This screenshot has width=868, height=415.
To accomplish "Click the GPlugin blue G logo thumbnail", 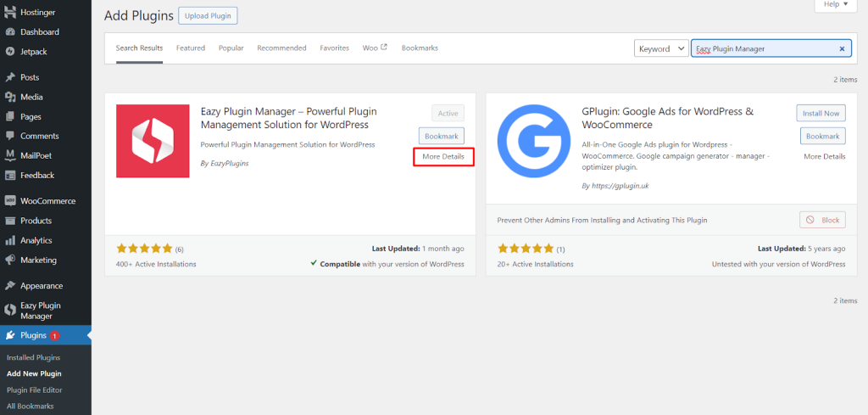I will [534, 141].
